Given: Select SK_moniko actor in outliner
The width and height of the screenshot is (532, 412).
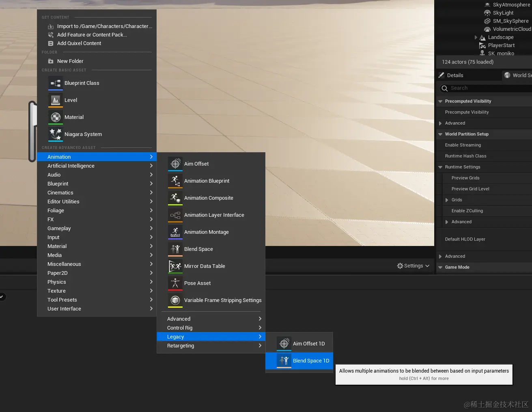Looking at the screenshot, I should pos(501,54).
